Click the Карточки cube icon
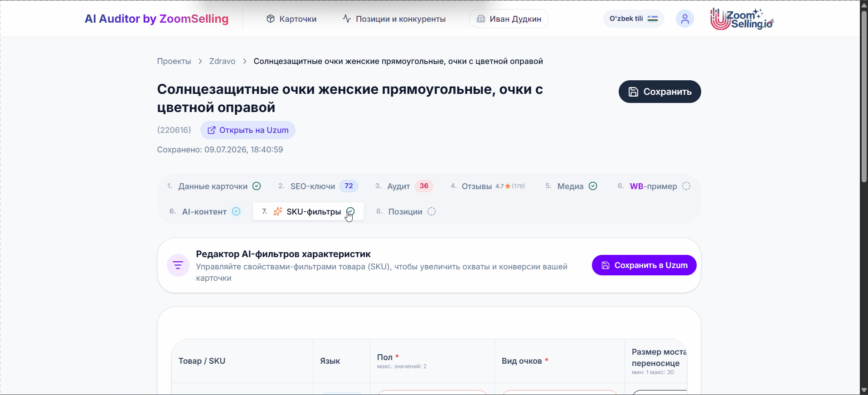The width and height of the screenshot is (868, 395). coord(271,19)
